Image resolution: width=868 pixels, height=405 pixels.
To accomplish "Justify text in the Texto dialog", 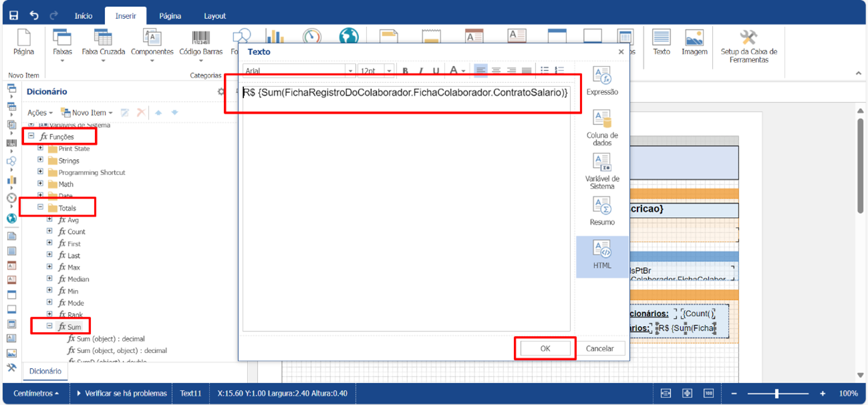I will [526, 70].
